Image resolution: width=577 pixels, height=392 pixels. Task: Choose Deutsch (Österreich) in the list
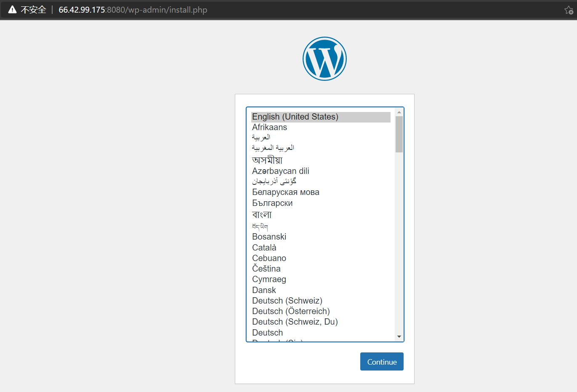(291, 311)
